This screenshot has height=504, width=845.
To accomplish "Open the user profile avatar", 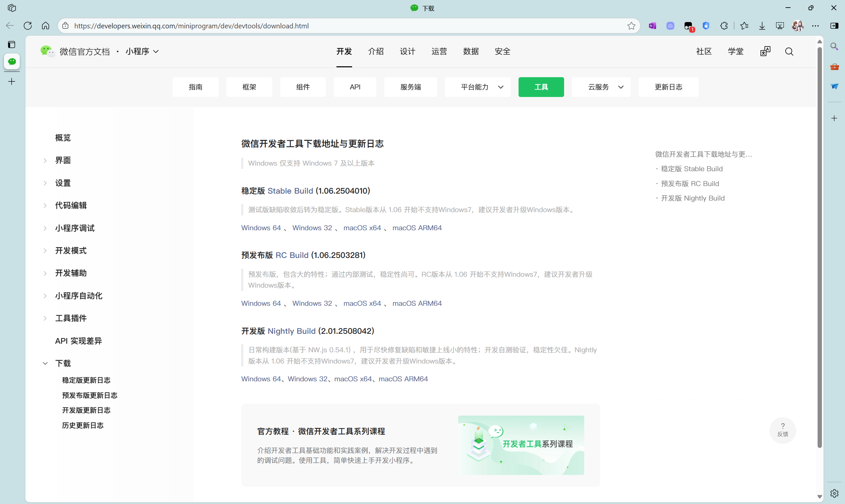I will 798,26.
